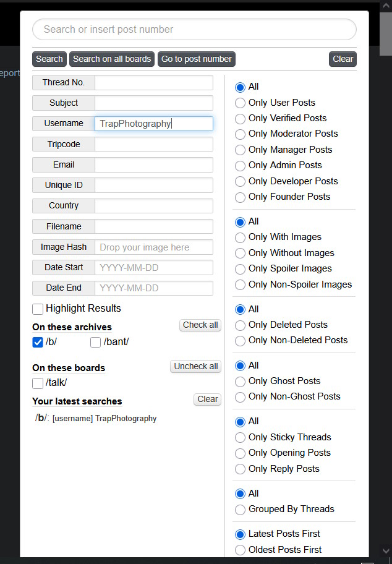Screen dimensions: 392x564
Task: Uncheck the /b/ archive checkbox
Action: coord(37,342)
